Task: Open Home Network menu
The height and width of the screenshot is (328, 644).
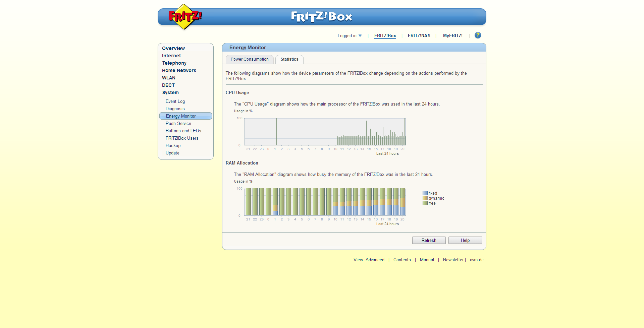Action: [179, 70]
